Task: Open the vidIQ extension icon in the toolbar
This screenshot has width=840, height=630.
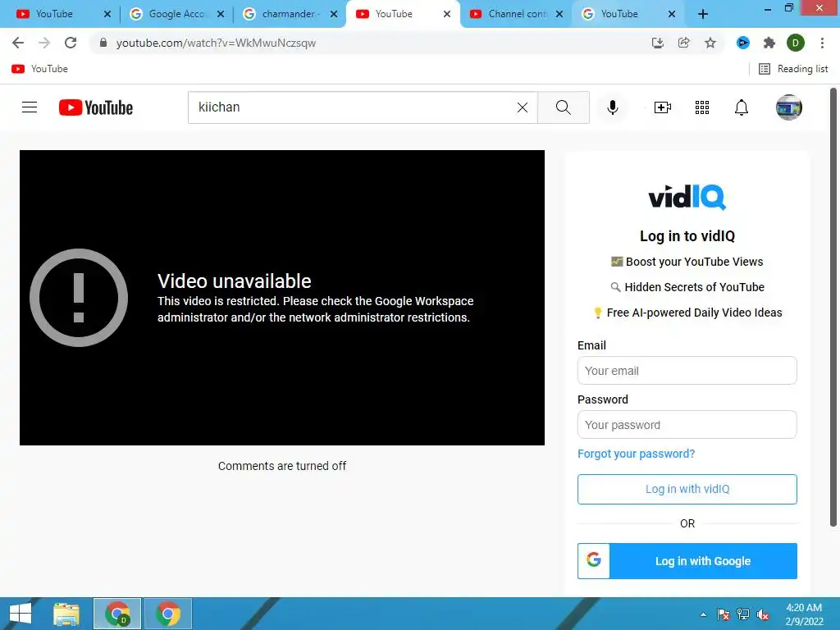Action: 742,43
